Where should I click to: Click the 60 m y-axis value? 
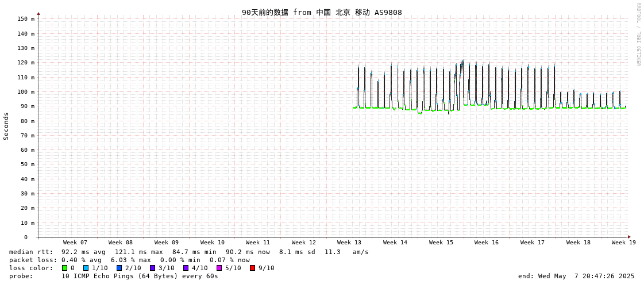click(x=28, y=150)
